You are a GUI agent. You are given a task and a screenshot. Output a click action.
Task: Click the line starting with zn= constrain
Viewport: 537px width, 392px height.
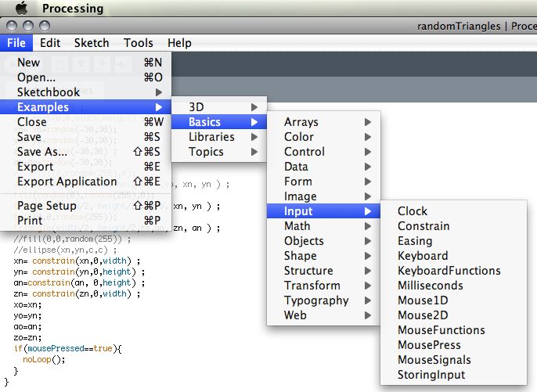click(x=77, y=293)
